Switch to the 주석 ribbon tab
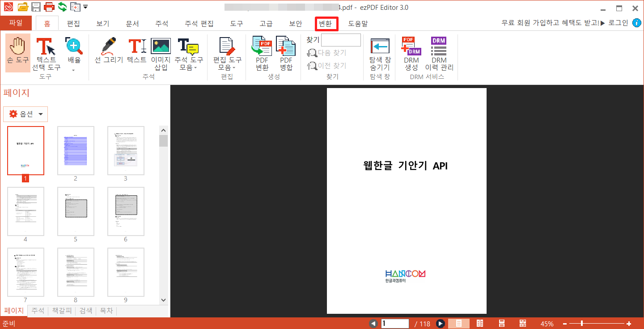 click(162, 24)
